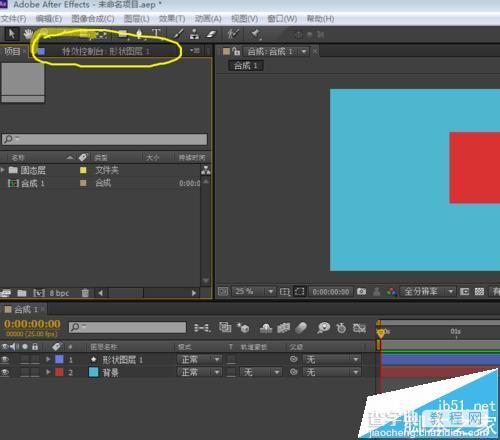Select the Clone Stamp tool
The height and width of the screenshot is (440, 500).
194,34
